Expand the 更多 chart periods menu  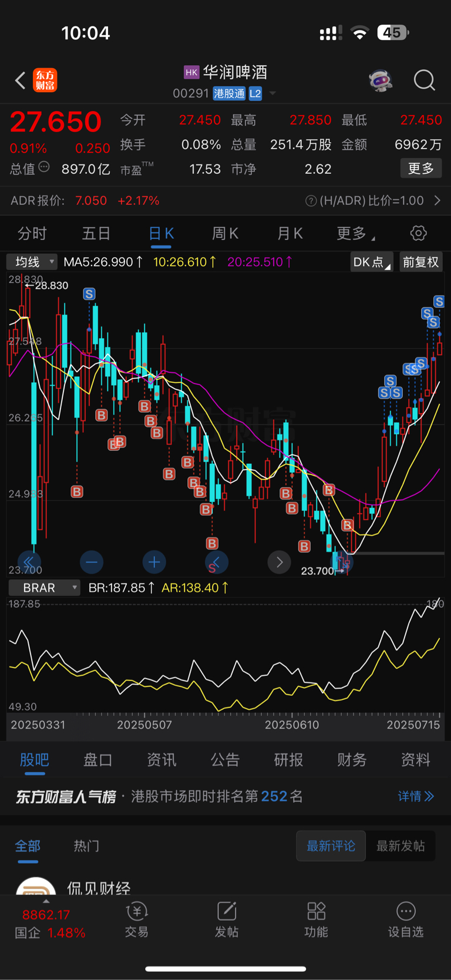point(355,234)
